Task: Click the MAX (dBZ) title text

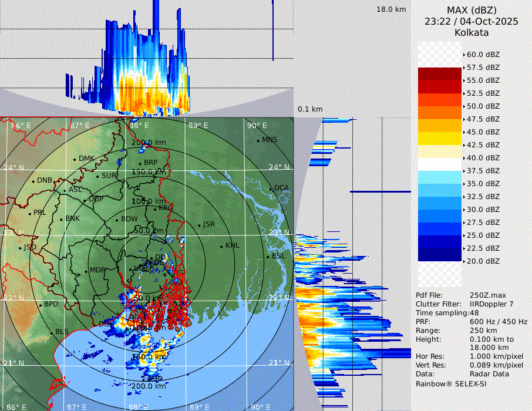Action: (x=472, y=10)
